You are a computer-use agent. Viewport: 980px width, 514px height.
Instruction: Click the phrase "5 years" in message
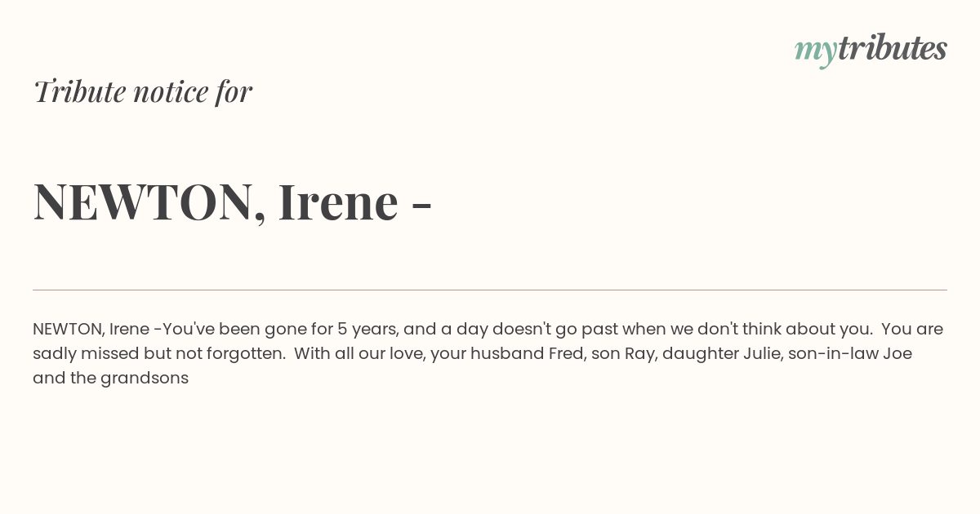367,330
